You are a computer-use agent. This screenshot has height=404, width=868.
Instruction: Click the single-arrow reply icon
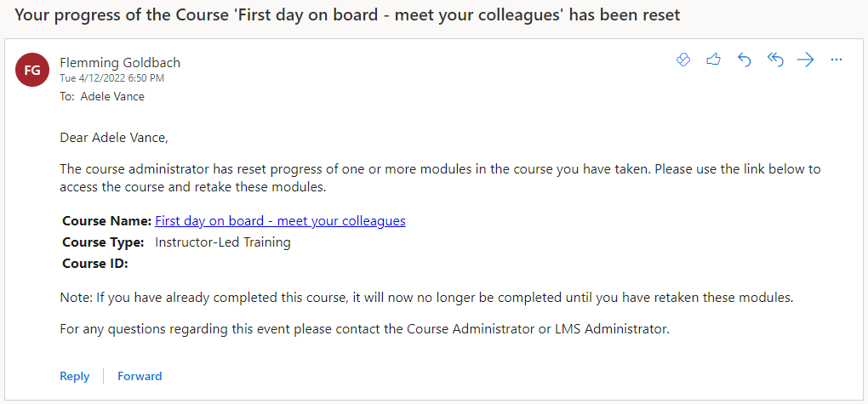[744, 60]
